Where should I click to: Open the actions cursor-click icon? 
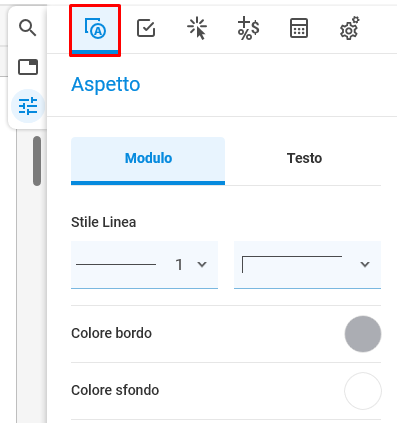(197, 28)
